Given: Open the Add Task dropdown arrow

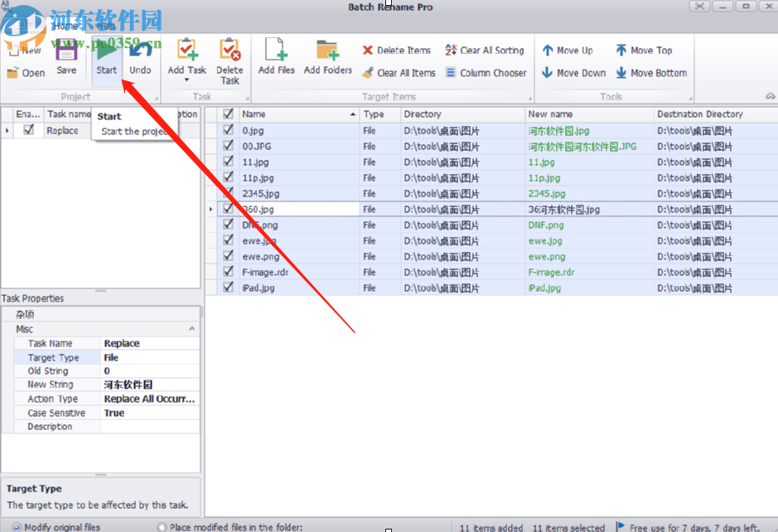Looking at the screenshot, I should click(186, 80).
